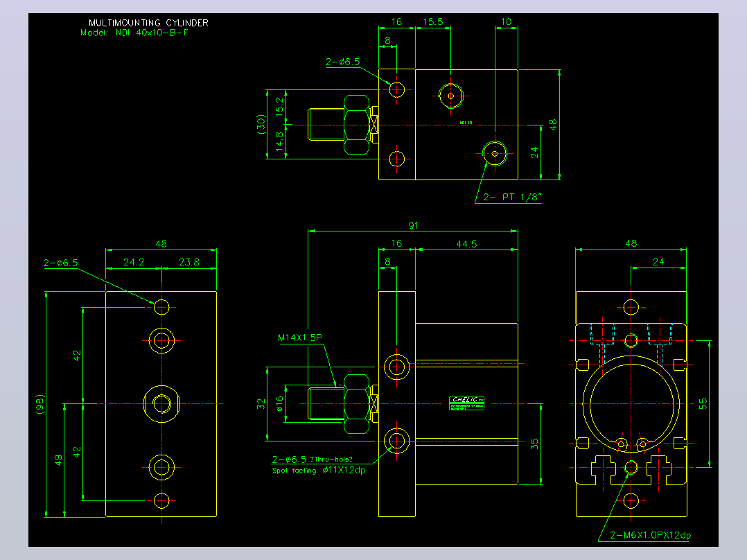Click the 44.5 dimension value
This screenshot has height=560, width=747.
click(466, 244)
